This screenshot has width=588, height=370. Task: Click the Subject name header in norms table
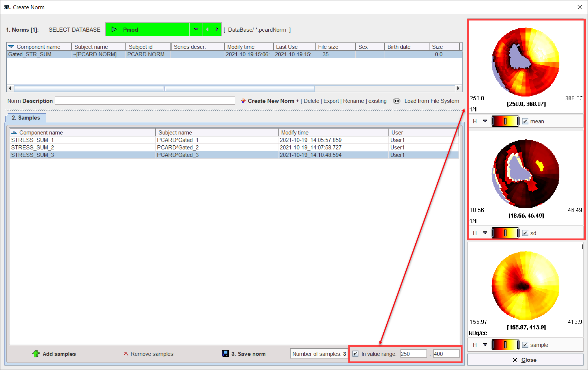[99, 47]
